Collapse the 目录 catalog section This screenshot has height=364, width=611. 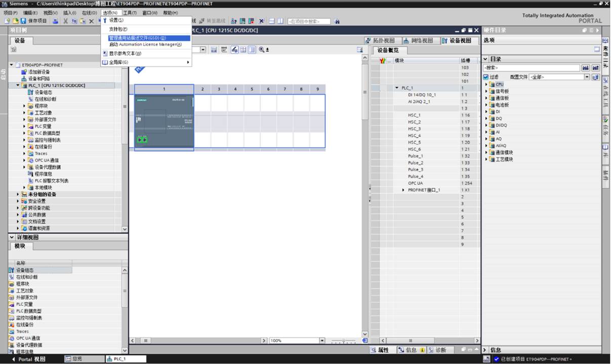485,59
